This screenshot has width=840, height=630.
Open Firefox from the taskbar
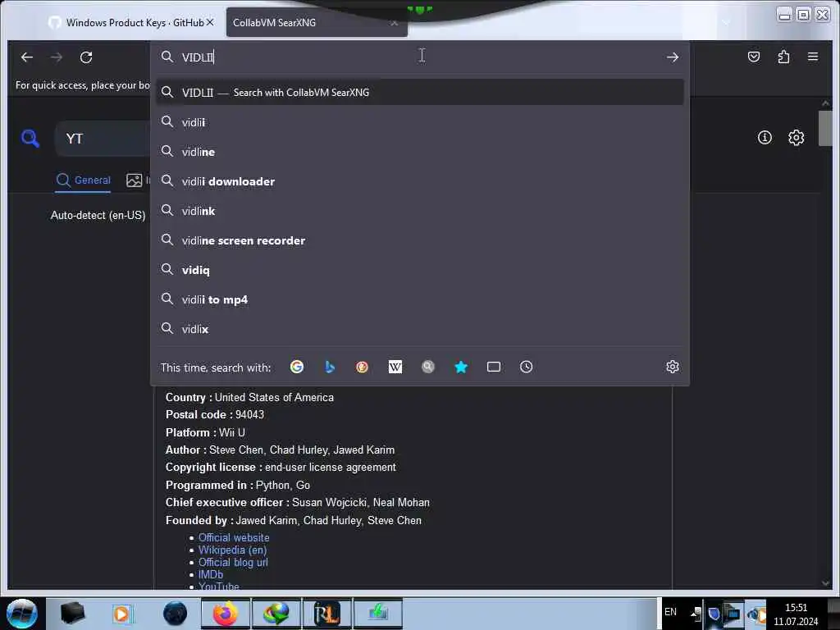tap(226, 614)
